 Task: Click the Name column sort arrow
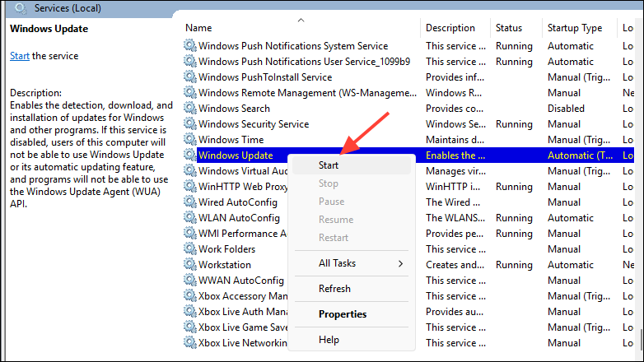(x=301, y=20)
